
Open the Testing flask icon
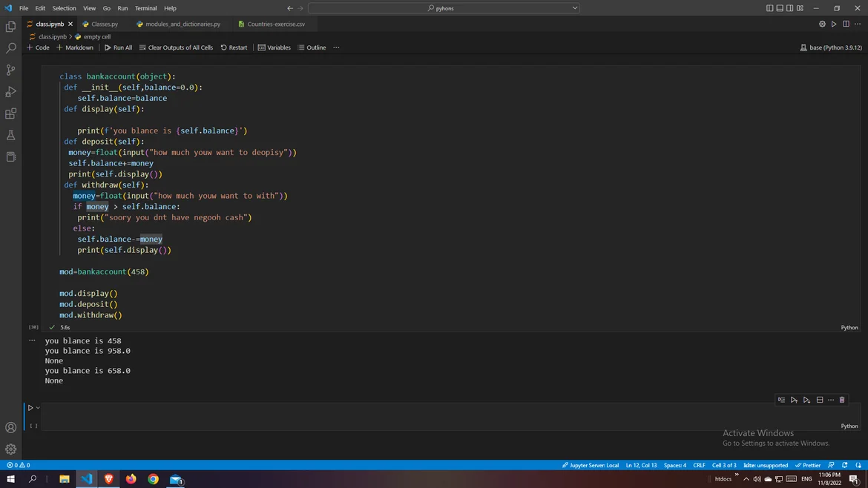click(10, 135)
